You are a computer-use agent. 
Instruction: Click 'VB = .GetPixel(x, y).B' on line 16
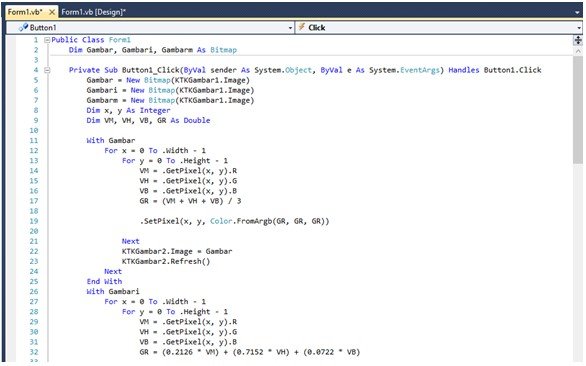(188, 191)
